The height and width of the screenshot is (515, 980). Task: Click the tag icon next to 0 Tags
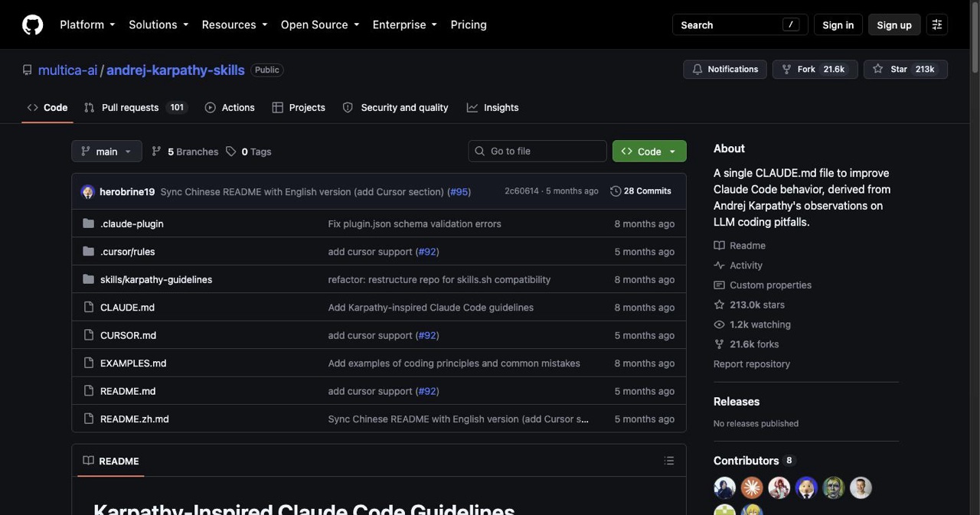point(230,152)
